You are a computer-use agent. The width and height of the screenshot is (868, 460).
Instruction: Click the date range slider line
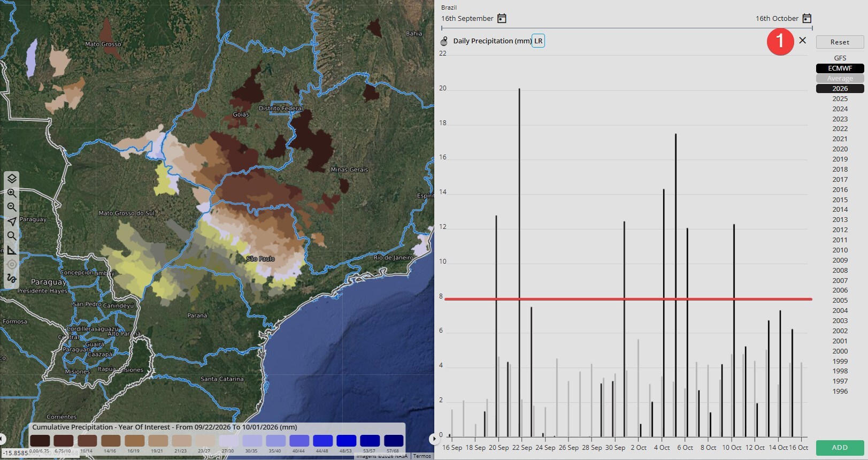click(627, 28)
